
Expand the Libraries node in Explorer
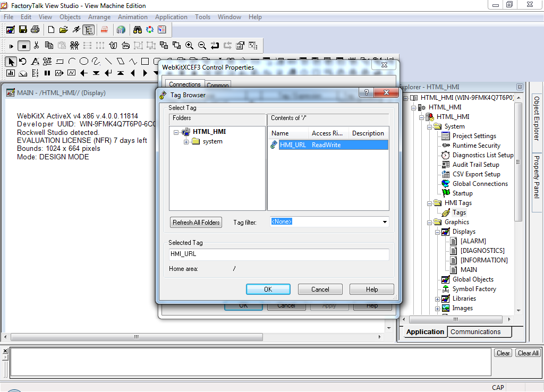click(x=438, y=299)
